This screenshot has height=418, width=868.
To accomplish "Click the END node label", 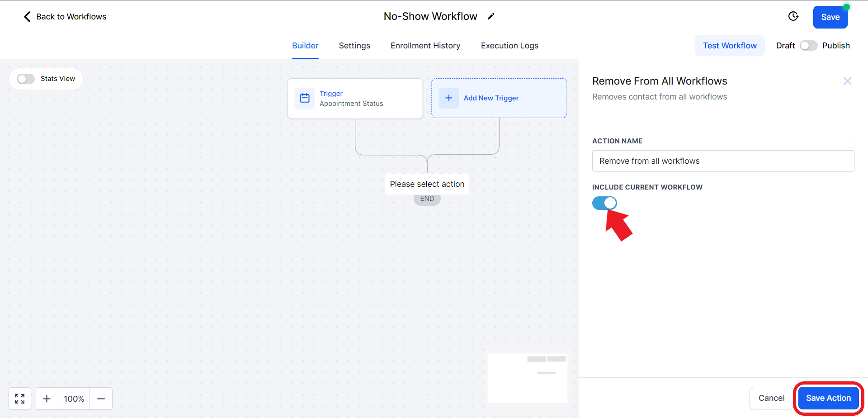I will pyautogui.click(x=427, y=199).
